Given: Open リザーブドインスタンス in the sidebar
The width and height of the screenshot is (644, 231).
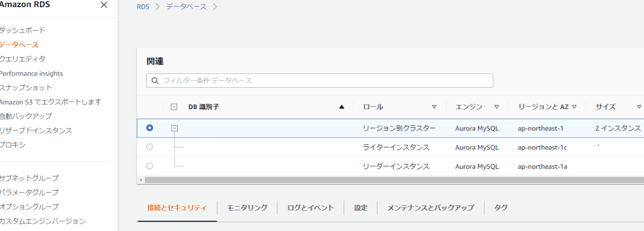Looking at the screenshot, I should point(36,131).
